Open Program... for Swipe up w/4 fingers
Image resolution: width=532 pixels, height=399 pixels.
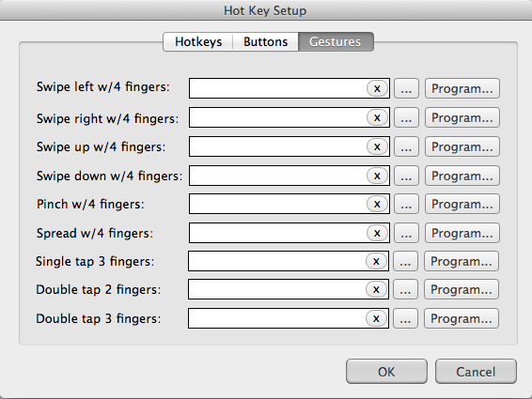point(462,146)
